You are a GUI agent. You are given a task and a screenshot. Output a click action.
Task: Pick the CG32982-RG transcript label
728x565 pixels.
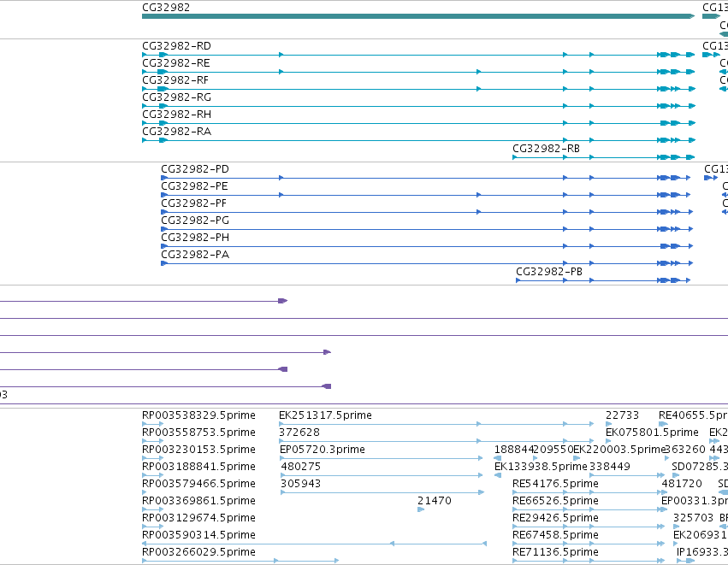pos(176,97)
